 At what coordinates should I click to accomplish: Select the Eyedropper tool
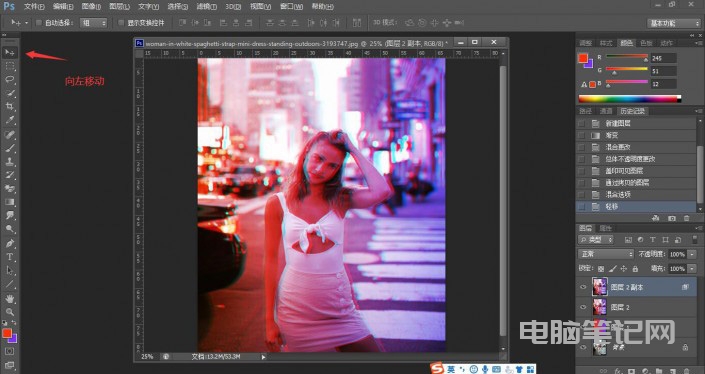(10, 120)
